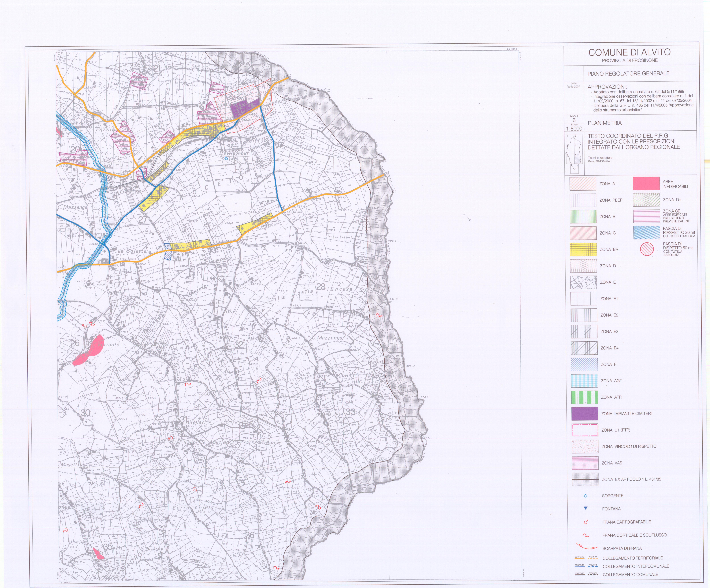Select the dotted ZONA D legend box
The image size is (710, 588).
584,266
